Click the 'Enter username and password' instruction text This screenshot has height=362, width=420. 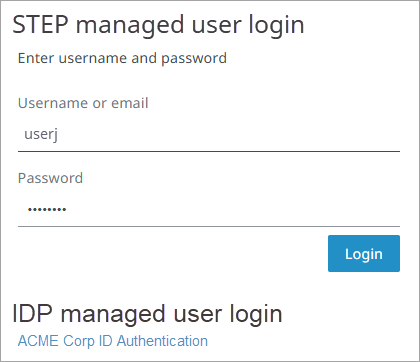tap(122, 58)
